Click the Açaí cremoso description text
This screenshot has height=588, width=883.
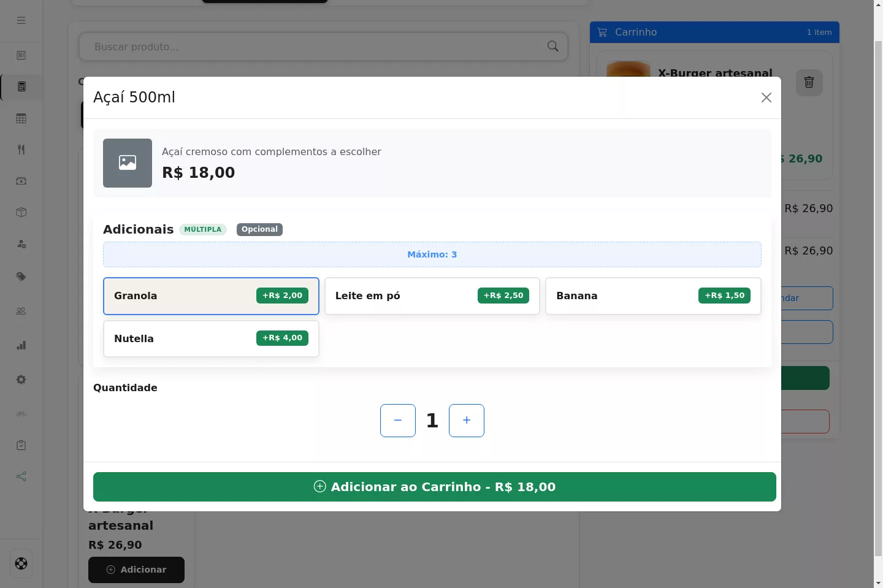[x=272, y=151]
